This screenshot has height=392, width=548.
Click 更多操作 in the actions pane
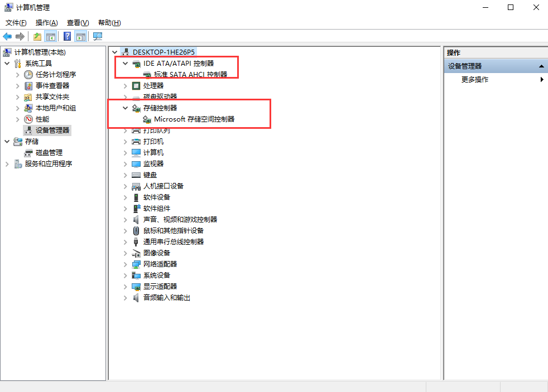pos(475,80)
